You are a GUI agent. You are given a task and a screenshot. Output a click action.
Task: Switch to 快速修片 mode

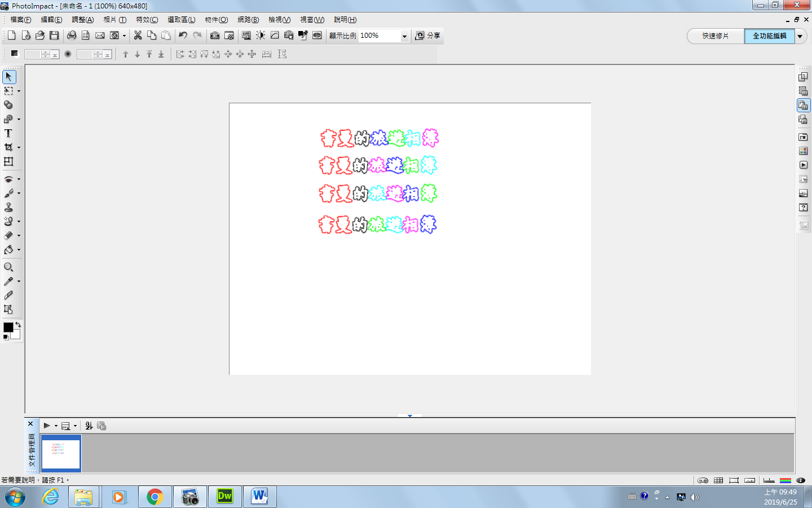(x=715, y=36)
